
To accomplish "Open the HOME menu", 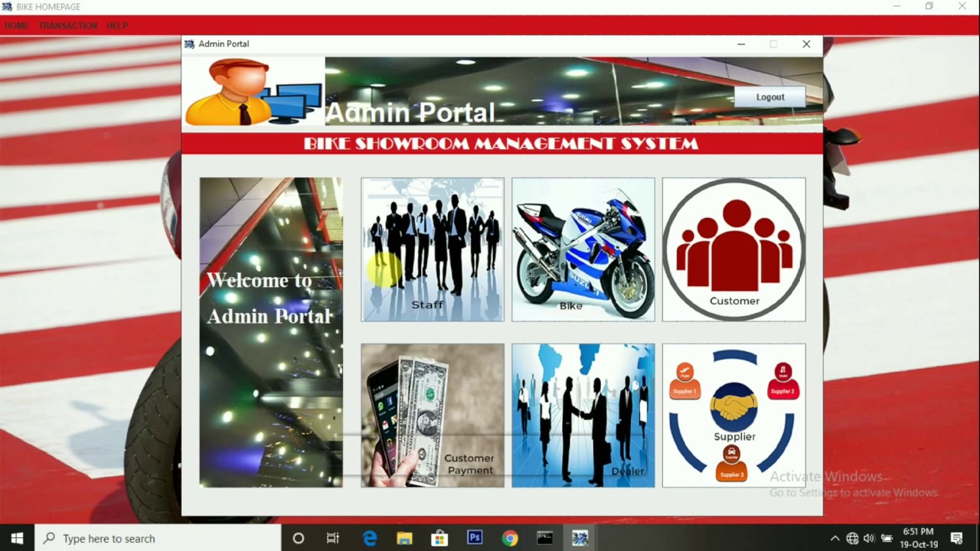I will pos(16,25).
